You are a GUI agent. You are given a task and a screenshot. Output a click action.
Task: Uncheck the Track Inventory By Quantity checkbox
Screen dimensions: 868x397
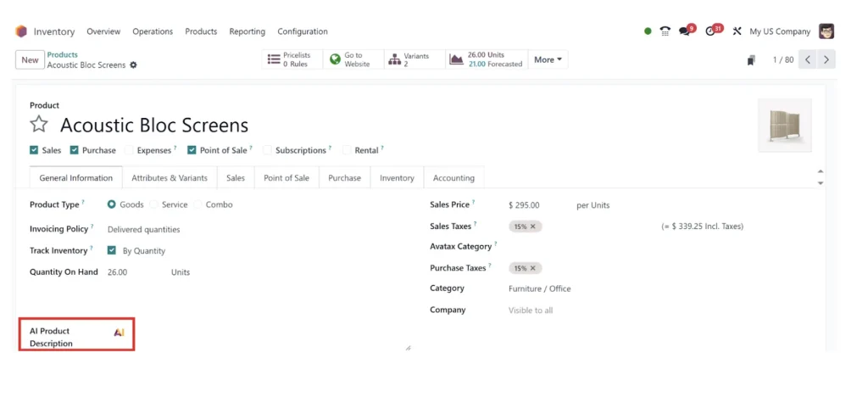tap(112, 250)
